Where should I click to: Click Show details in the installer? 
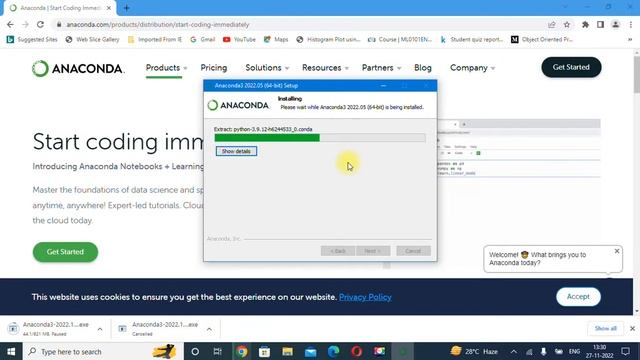pyautogui.click(x=236, y=151)
